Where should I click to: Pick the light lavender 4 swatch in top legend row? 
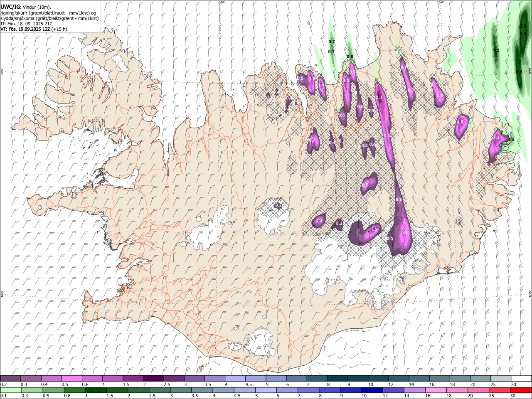[235, 379]
